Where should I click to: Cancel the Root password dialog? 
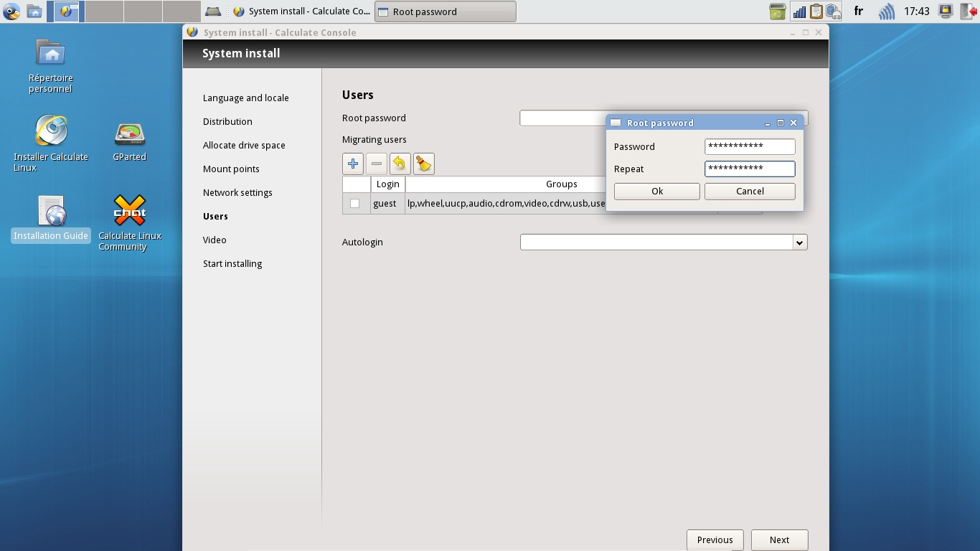[750, 192]
